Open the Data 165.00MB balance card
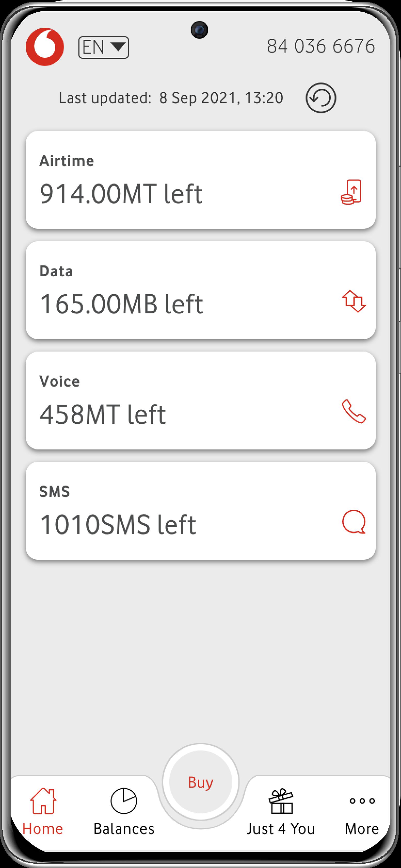 (x=201, y=290)
